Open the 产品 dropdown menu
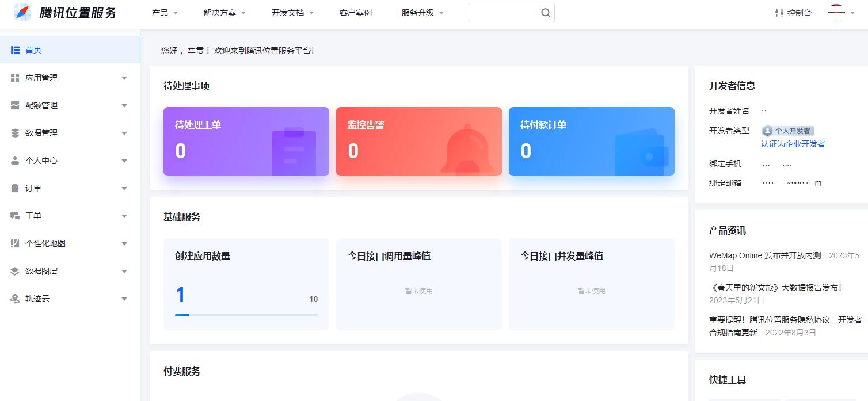 point(165,13)
